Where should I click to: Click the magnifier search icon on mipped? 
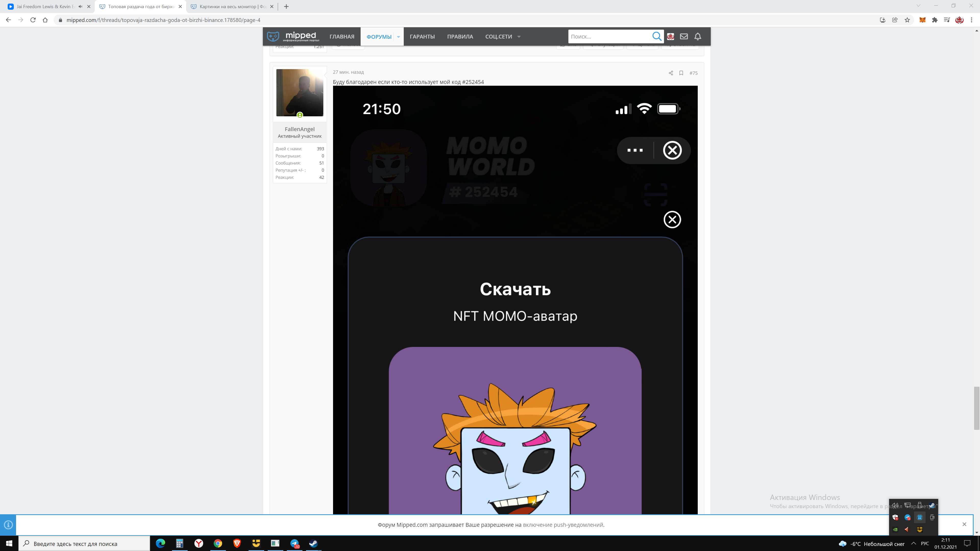657,36
